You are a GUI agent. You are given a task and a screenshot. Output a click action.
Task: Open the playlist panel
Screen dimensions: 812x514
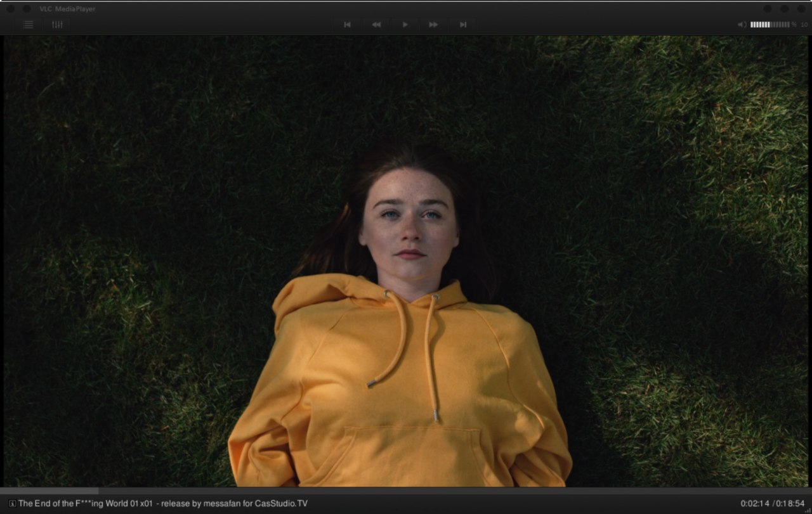[x=28, y=25]
